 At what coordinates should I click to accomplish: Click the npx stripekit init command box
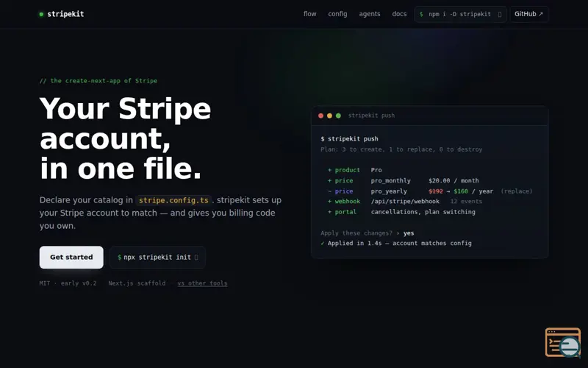157,257
